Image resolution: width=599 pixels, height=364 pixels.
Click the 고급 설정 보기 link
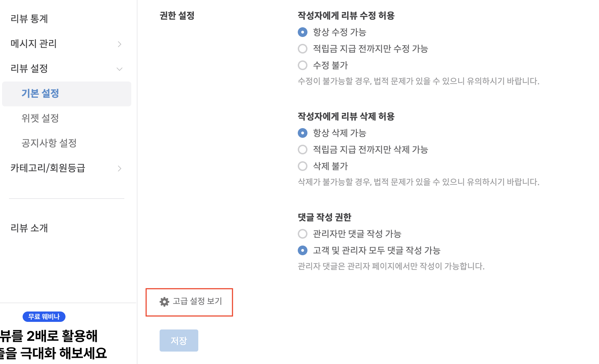coord(197,301)
